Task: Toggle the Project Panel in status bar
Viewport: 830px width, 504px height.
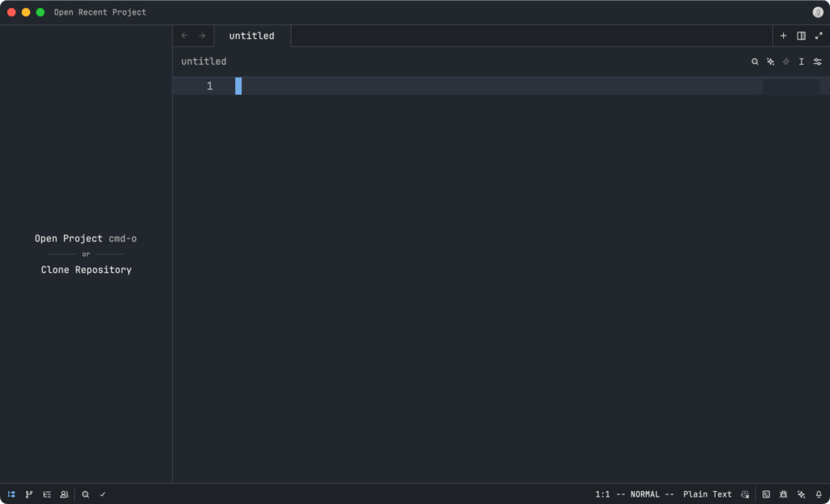Action: tap(11, 494)
